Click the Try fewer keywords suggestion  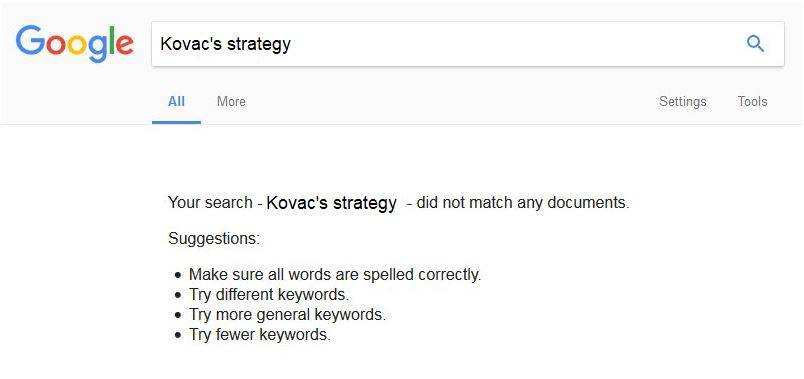click(260, 335)
